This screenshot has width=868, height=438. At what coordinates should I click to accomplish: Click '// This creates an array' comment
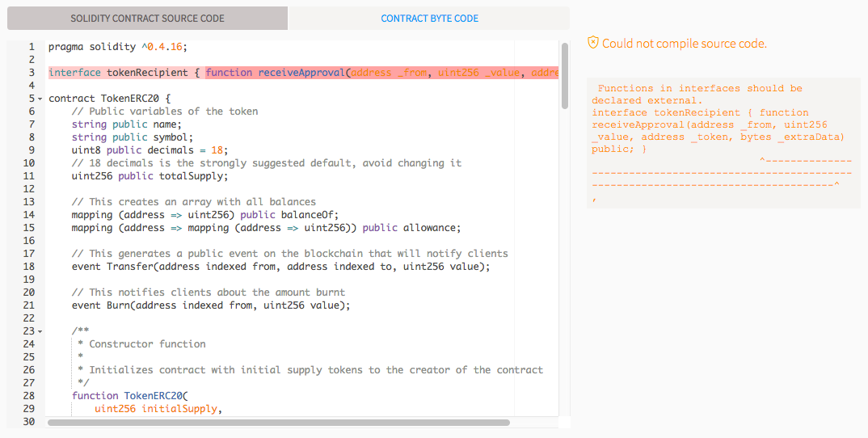(194, 202)
